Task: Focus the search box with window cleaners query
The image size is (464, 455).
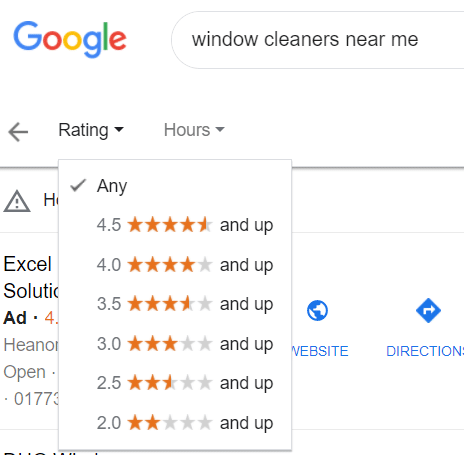Action: [x=318, y=40]
